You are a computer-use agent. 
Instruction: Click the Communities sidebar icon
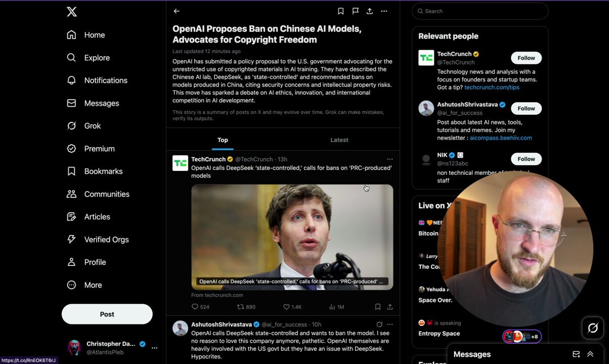click(x=71, y=194)
